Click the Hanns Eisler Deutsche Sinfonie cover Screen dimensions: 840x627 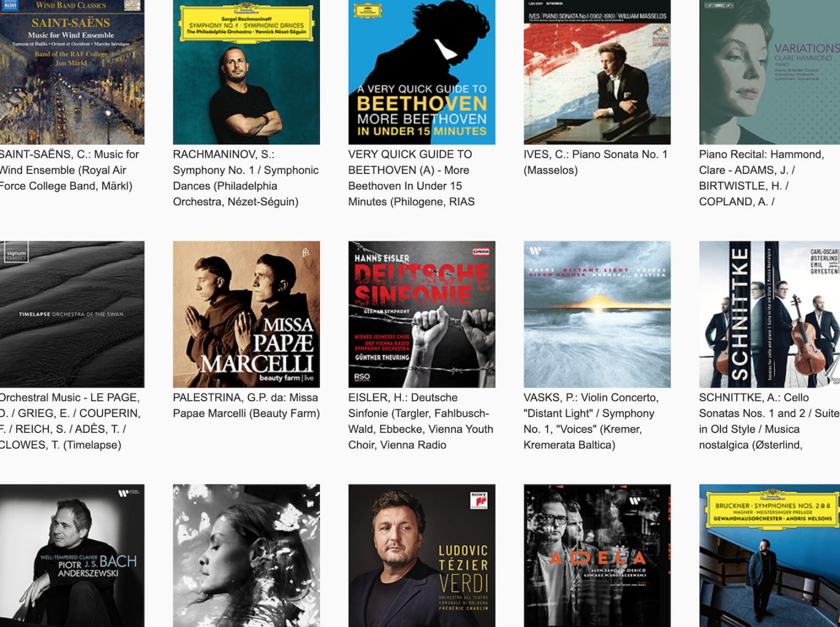tap(421, 313)
